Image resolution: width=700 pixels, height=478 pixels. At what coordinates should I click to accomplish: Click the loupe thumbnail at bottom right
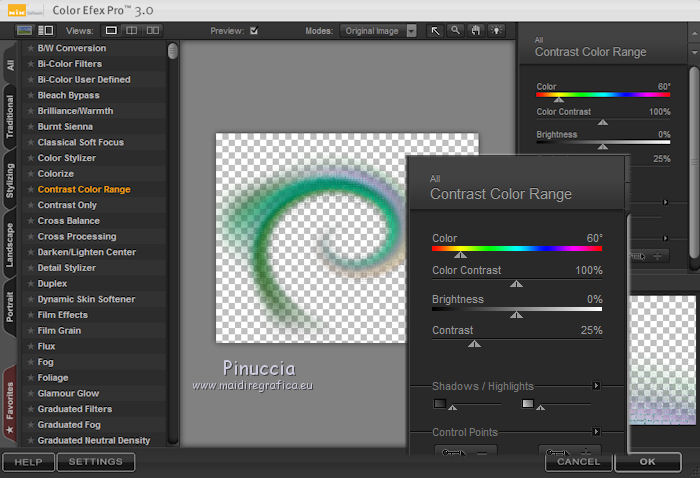[x=662, y=360]
